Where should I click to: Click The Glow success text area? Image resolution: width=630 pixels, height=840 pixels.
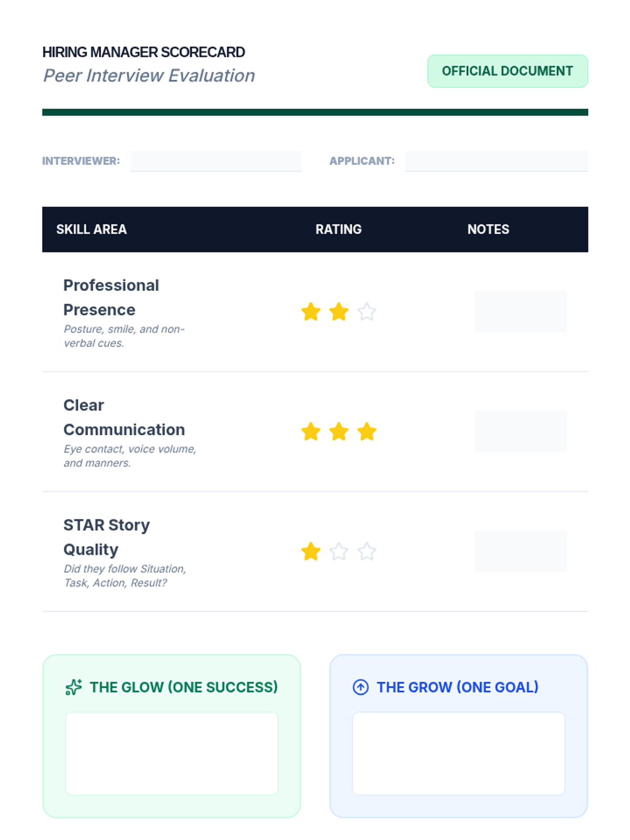172,753
